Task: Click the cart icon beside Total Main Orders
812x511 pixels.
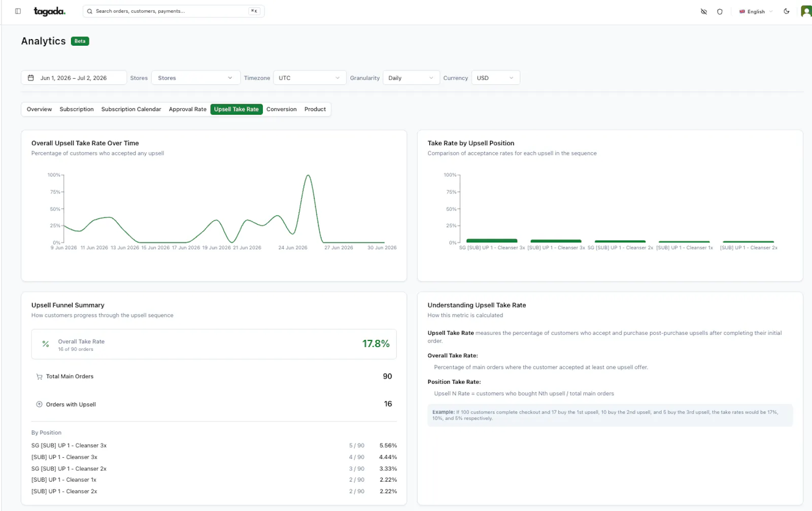Action: click(39, 377)
